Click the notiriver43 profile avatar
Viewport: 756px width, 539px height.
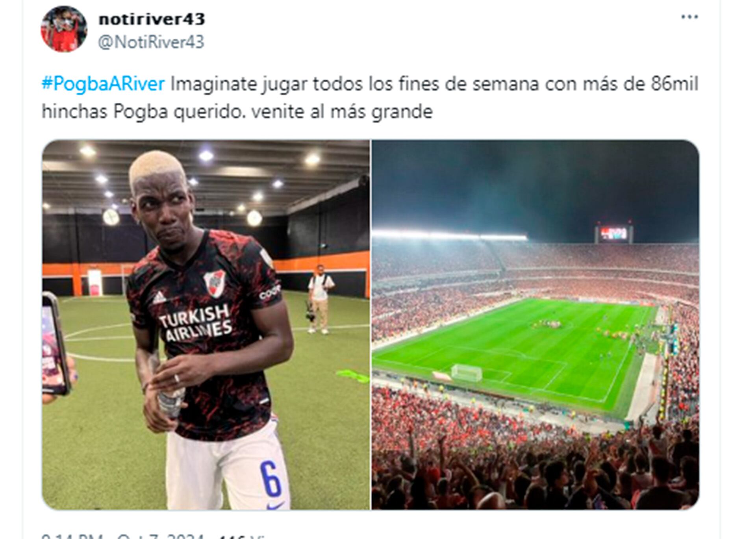click(64, 29)
